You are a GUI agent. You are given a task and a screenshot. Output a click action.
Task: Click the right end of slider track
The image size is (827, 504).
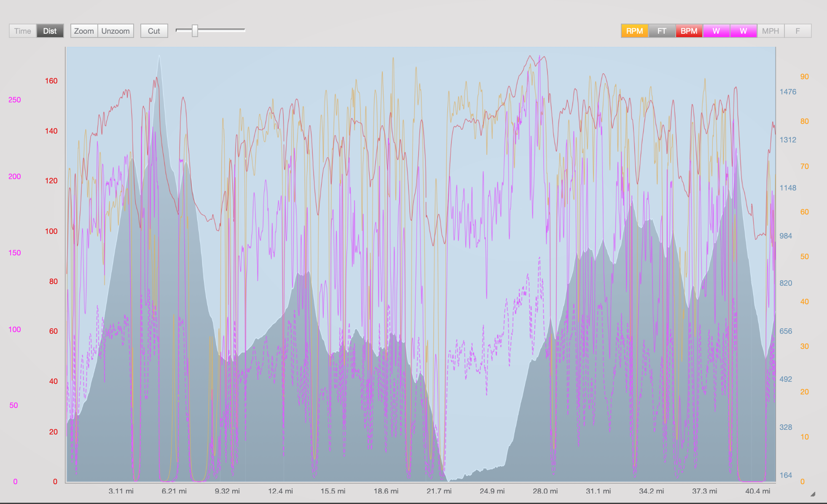click(x=243, y=30)
